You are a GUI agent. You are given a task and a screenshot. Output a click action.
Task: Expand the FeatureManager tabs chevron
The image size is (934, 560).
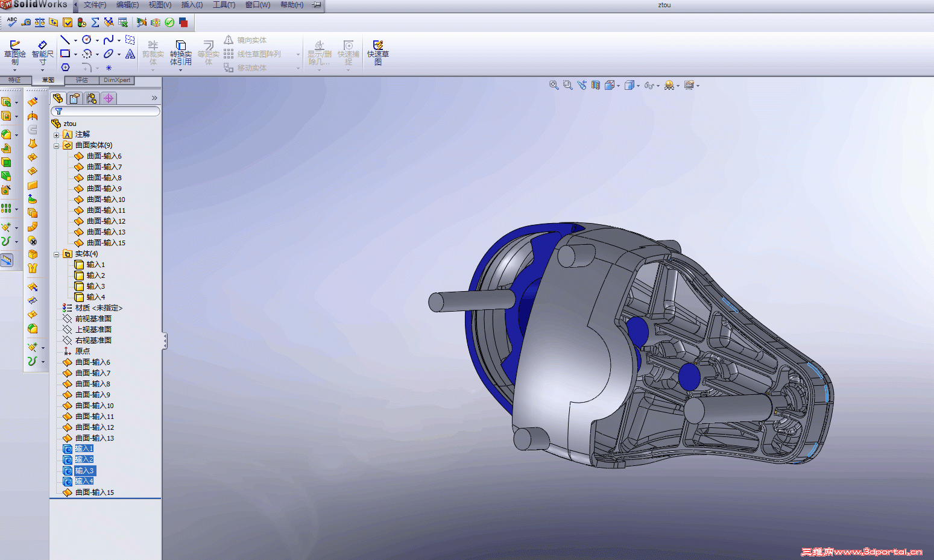(154, 98)
